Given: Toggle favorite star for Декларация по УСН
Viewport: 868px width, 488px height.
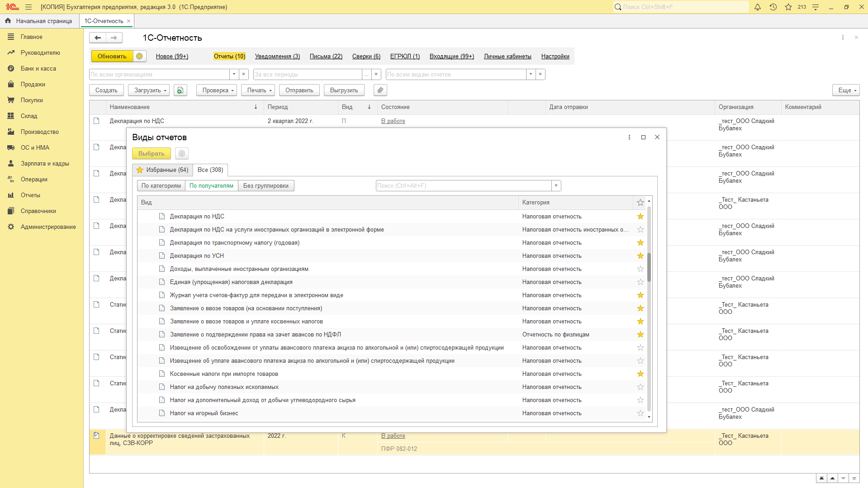Looking at the screenshot, I should 640,256.
